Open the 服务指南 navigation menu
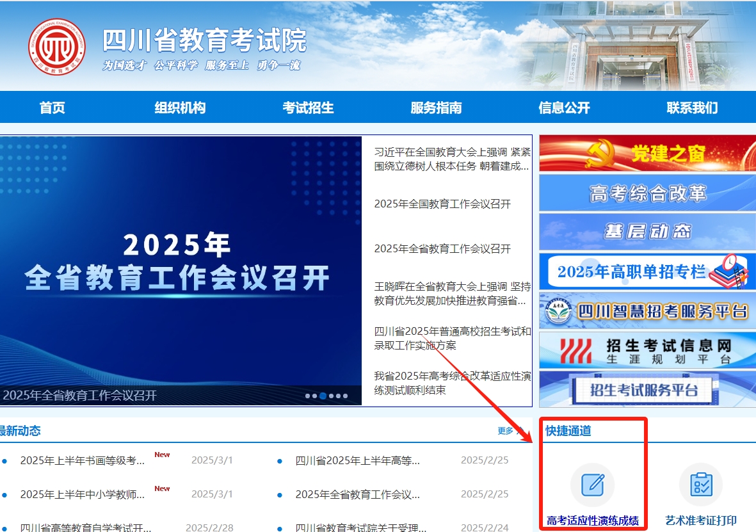 tap(436, 108)
